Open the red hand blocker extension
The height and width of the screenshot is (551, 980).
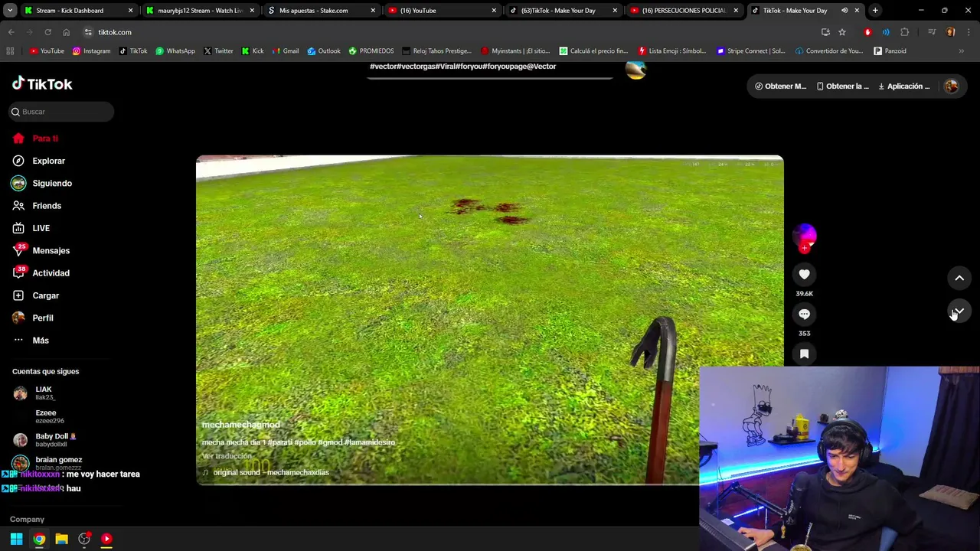(867, 32)
